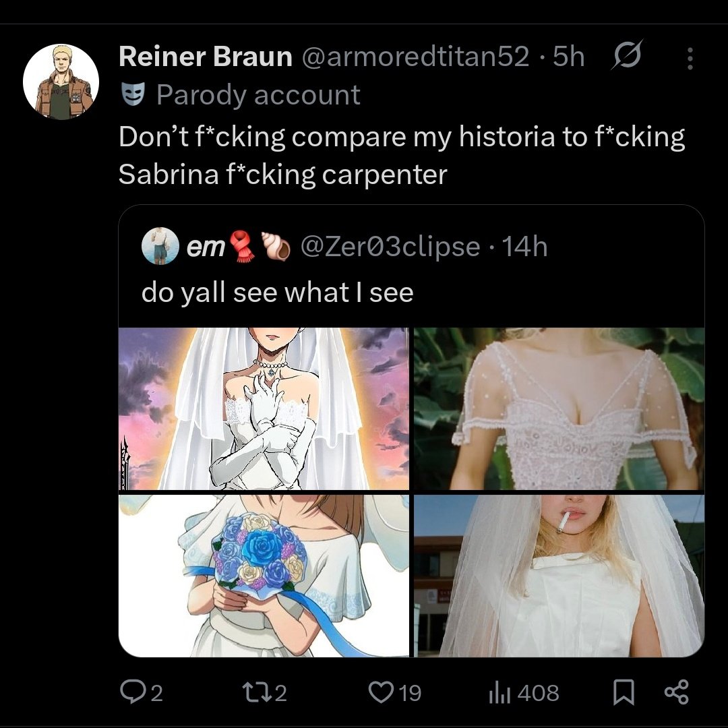This screenshot has width=728, height=728.
Task: Repost this tweet using the arrows icon
Action: 257,692
